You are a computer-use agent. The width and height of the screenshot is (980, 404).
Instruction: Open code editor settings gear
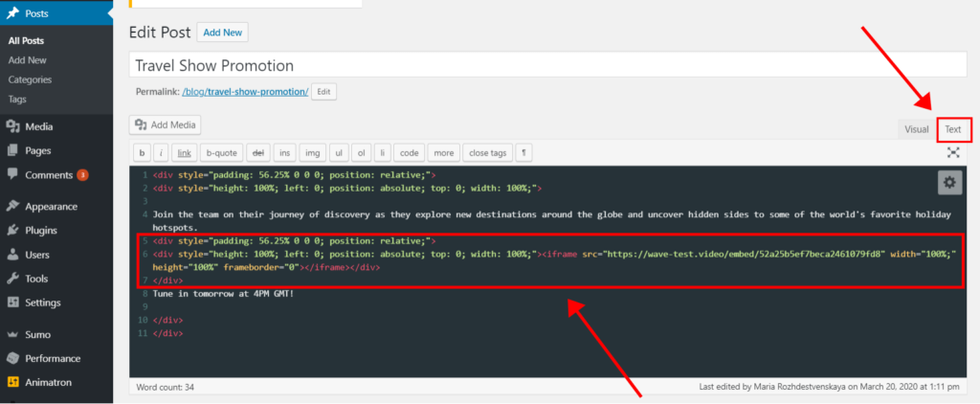pos(949,183)
